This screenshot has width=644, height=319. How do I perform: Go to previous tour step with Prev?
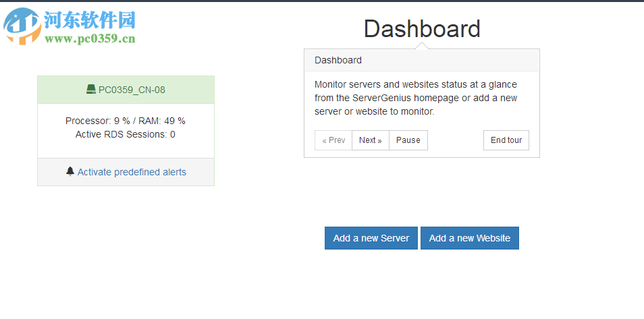(333, 140)
